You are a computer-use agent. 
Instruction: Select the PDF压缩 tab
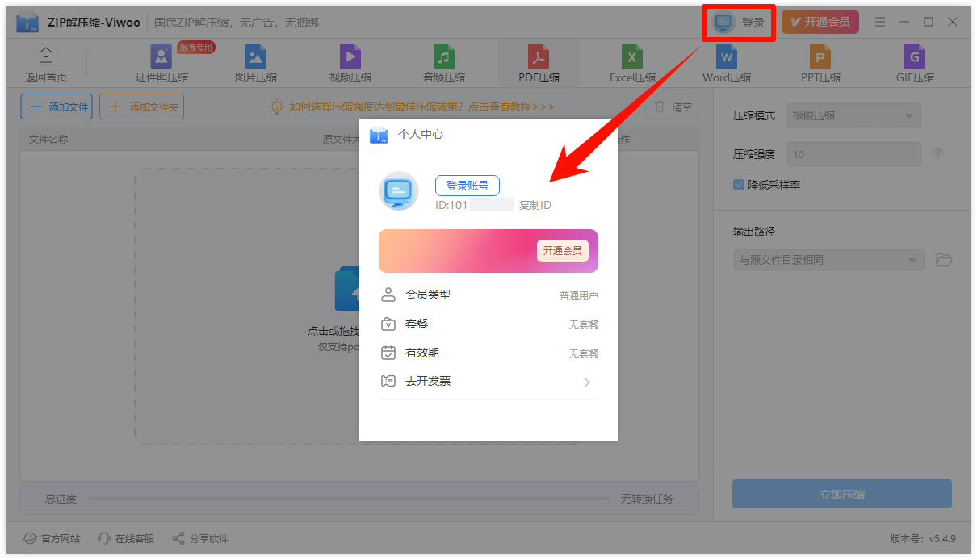click(x=539, y=64)
